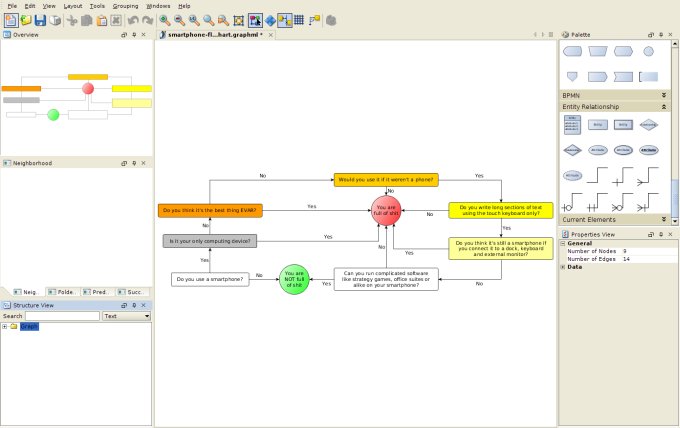
Task: Click the Save document toolbar icon
Action: [41, 20]
